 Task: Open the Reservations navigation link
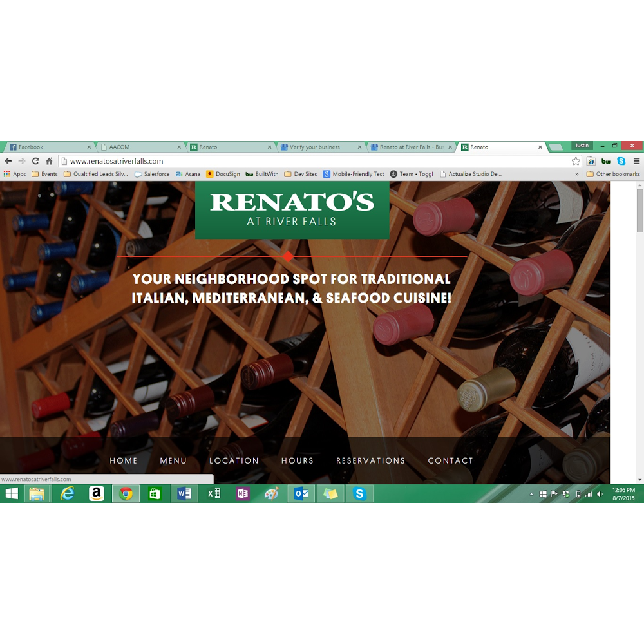pyautogui.click(x=370, y=460)
